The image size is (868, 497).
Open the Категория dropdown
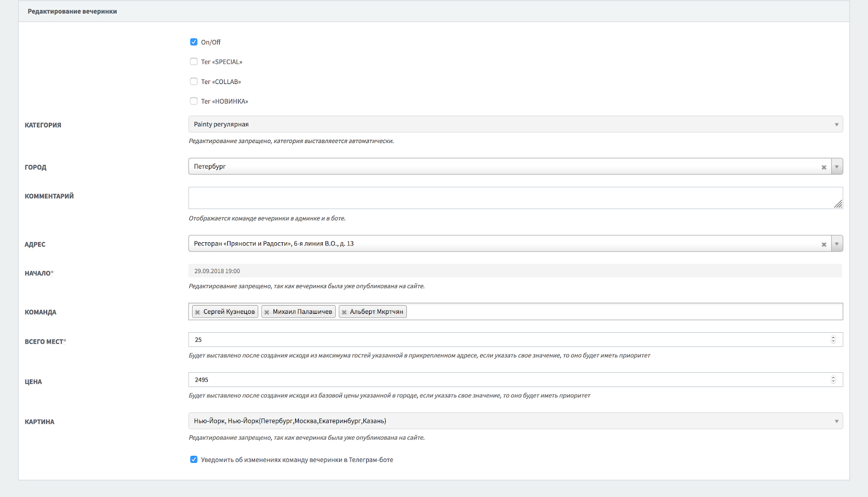(x=515, y=124)
